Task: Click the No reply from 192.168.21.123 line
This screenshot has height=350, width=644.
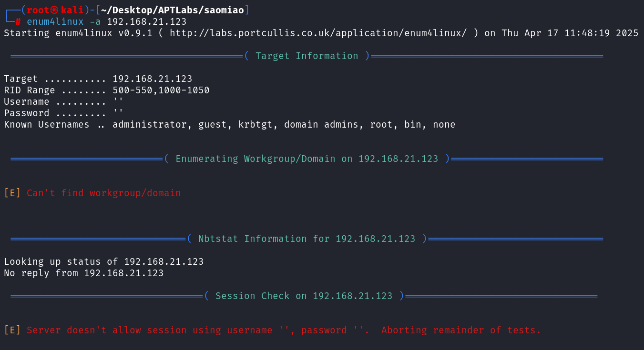Action: [83, 273]
